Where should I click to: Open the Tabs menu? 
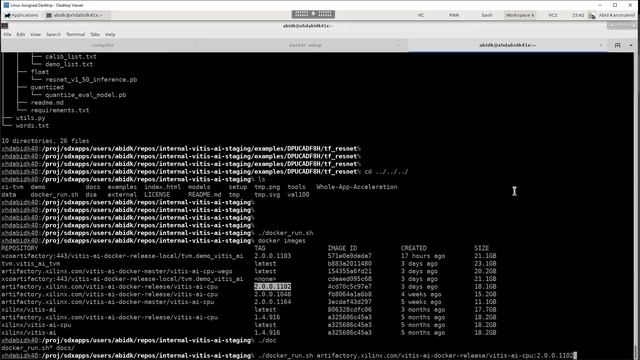click(x=95, y=34)
